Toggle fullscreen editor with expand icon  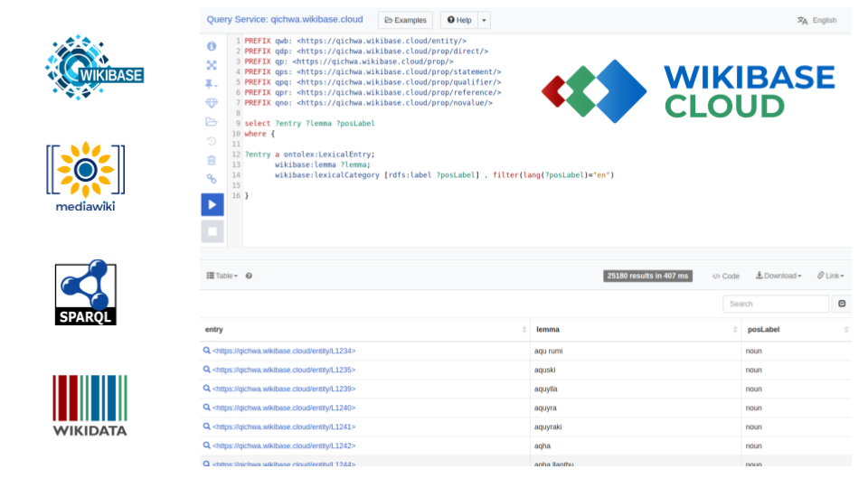pos(212,65)
